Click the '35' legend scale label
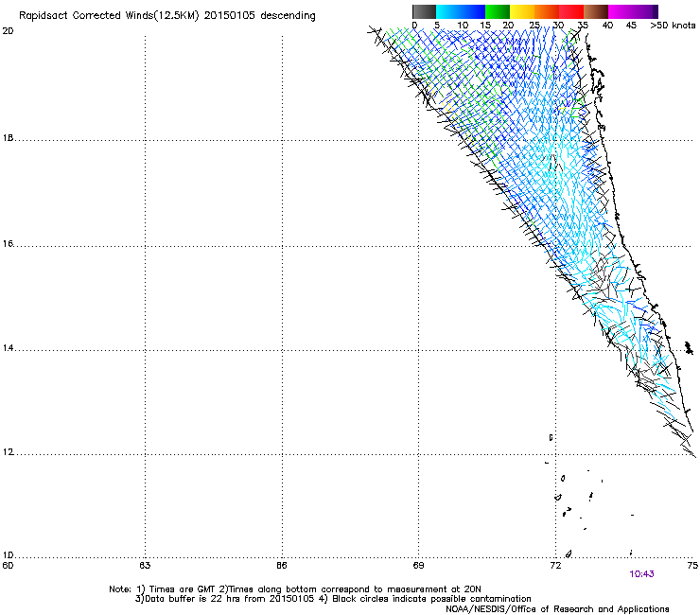This screenshot has width=700, height=615. (x=583, y=26)
